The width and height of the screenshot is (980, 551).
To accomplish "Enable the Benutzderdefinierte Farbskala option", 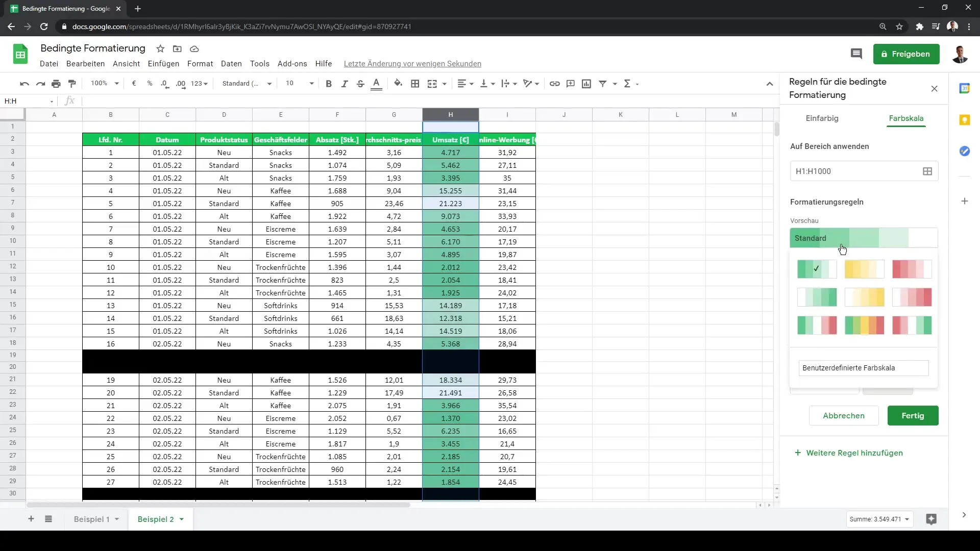I will click(x=863, y=368).
